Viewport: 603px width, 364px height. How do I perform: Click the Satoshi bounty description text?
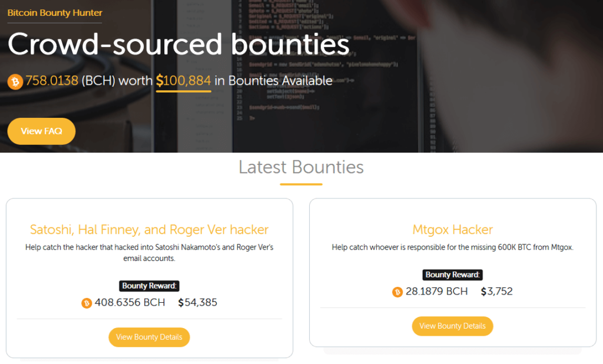(149, 252)
